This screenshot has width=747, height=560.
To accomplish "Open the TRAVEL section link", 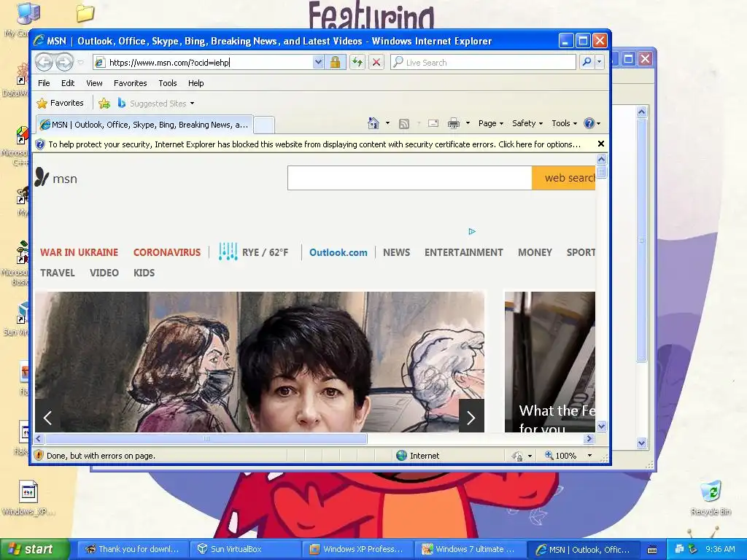I will tap(57, 273).
